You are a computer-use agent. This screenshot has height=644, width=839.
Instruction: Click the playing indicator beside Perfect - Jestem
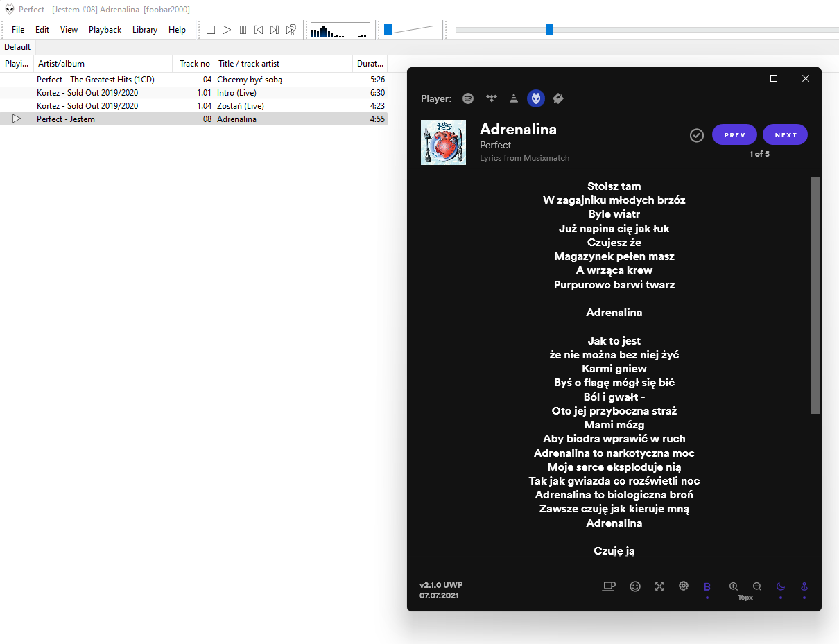tap(17, 119)
